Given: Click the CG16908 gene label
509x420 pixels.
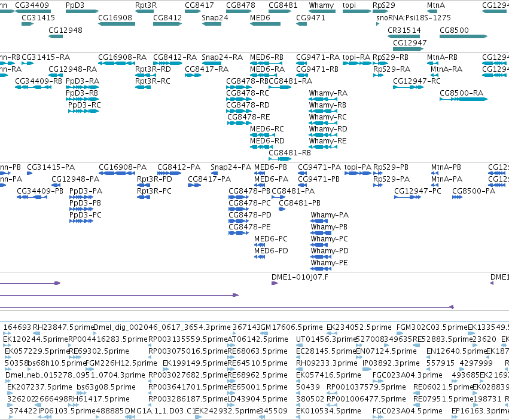Looking at the screenshot, I should [115, 17].
